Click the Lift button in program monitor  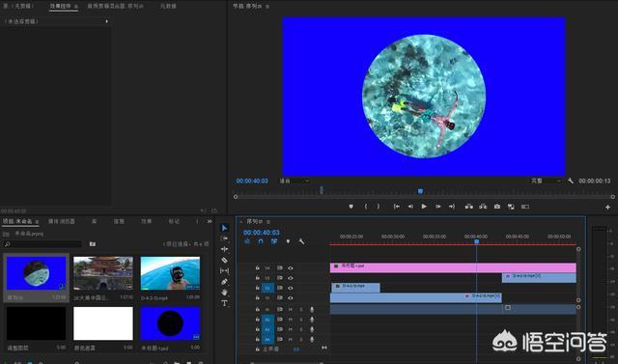pyautogui.click(x=468, y=206)
